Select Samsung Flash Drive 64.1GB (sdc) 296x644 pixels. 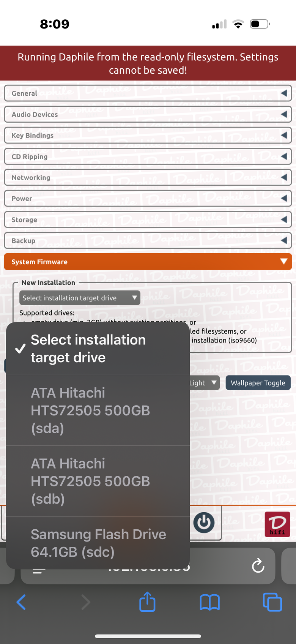pos(98,543)
